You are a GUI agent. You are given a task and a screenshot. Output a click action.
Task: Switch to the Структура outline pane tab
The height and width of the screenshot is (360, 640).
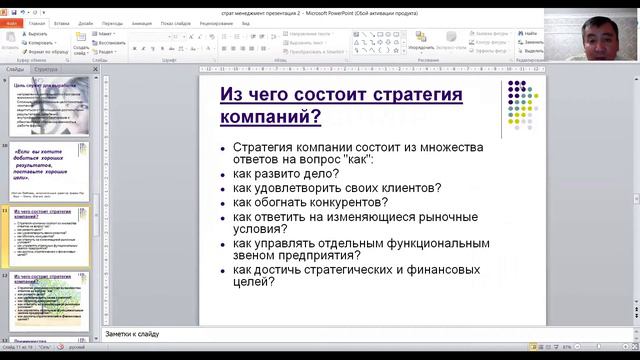(x=46, y=69)
